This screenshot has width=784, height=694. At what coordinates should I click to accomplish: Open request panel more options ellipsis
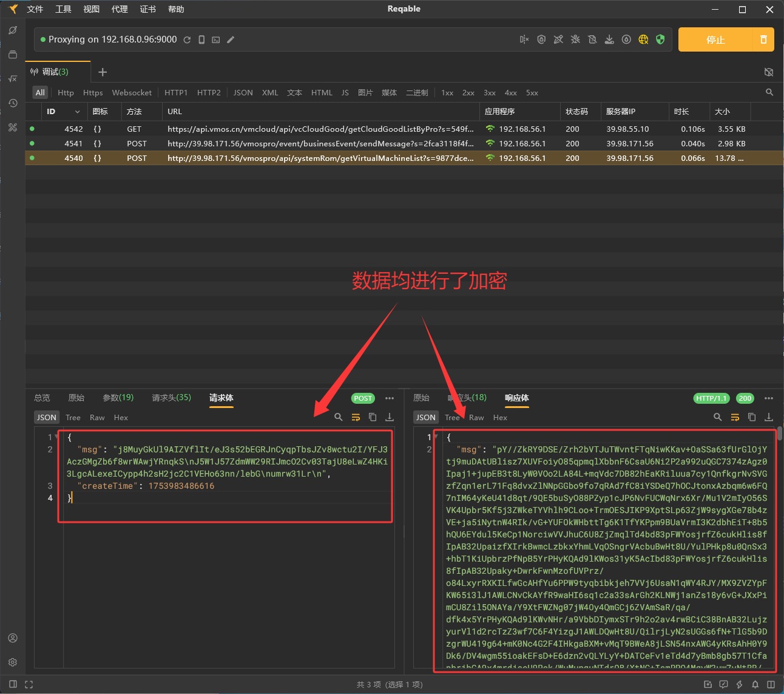point(390,398)
